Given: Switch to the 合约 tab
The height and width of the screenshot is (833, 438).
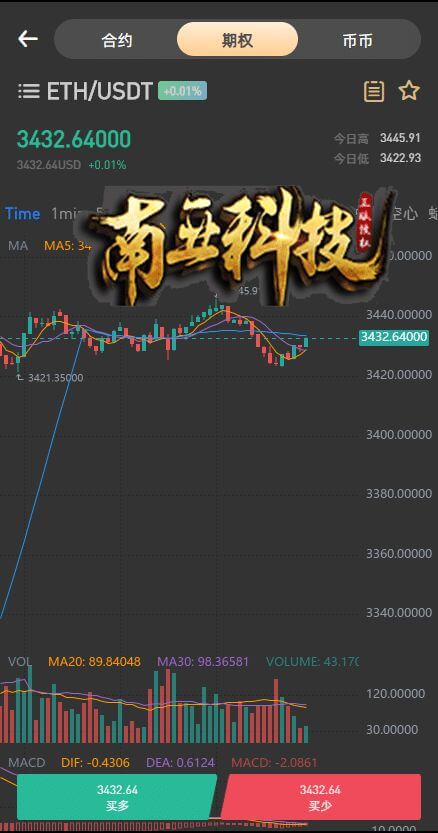Looking at the screenshot, I should tap(117, 40).
